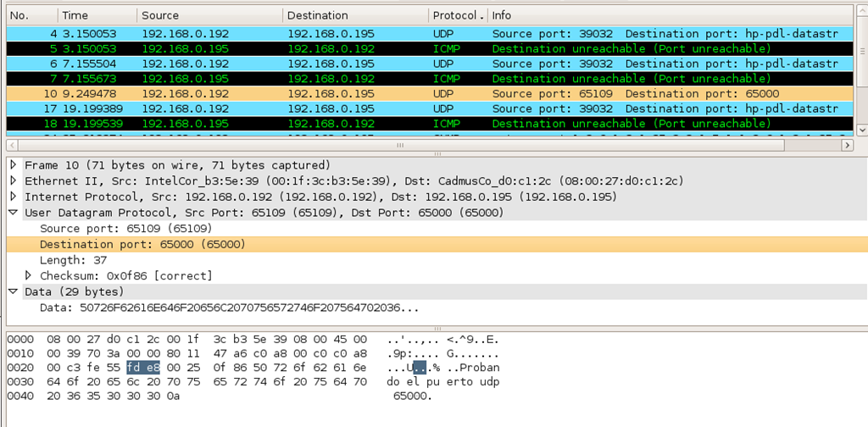Expand the Frame 10 tree node
Viewport: 868px width, 427px height.
point(14,165)
